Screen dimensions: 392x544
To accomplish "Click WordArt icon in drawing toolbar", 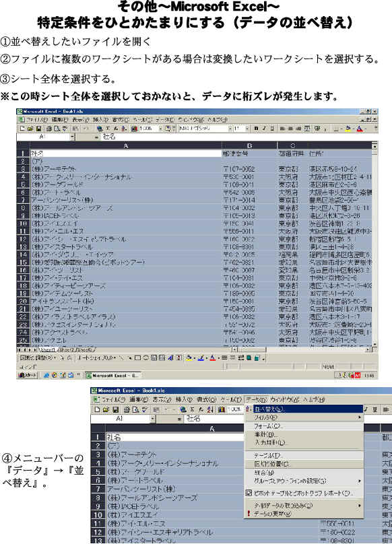I will click(x=170, y=358).
